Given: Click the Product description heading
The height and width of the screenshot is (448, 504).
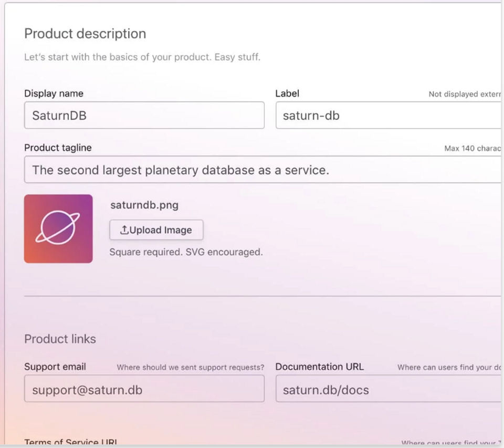Looking at the screenshot, I should coord(85,34).
